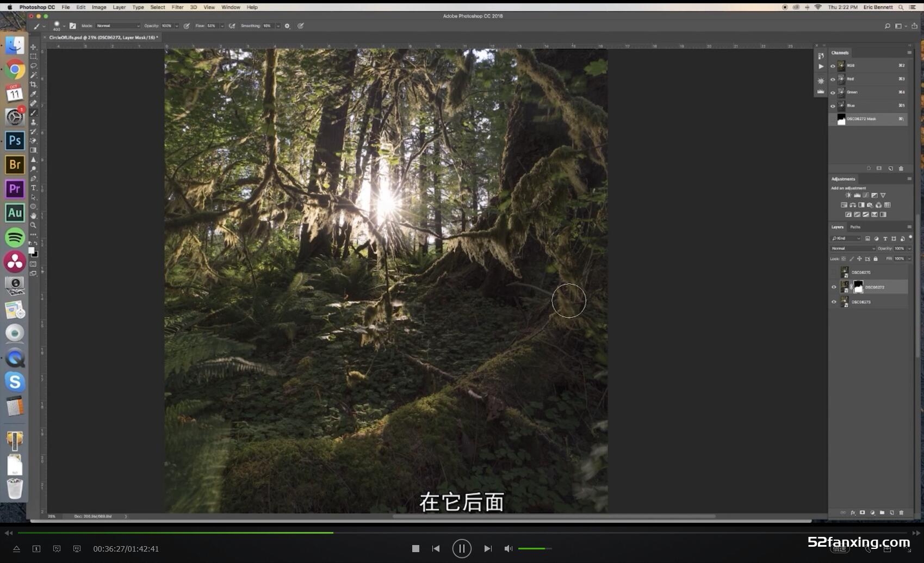
Task: Seek on video progress bar
Action: tap(462, 533)
